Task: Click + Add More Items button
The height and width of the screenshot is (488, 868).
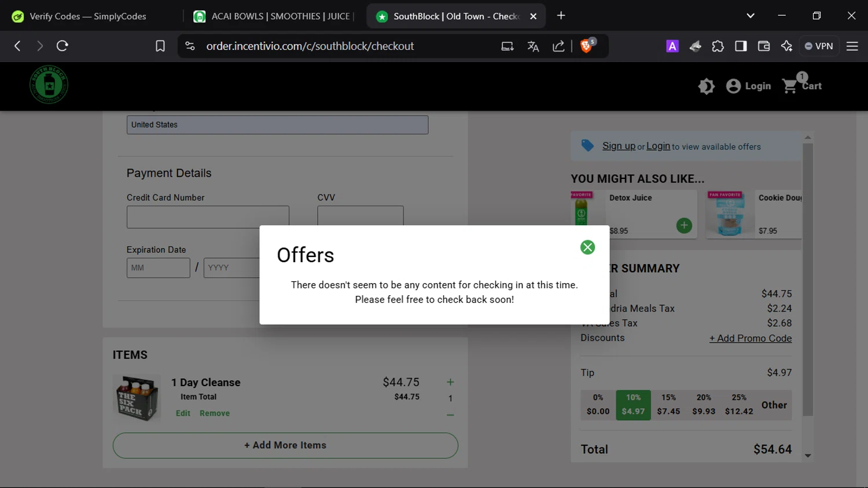Action: tap(285, 445)
